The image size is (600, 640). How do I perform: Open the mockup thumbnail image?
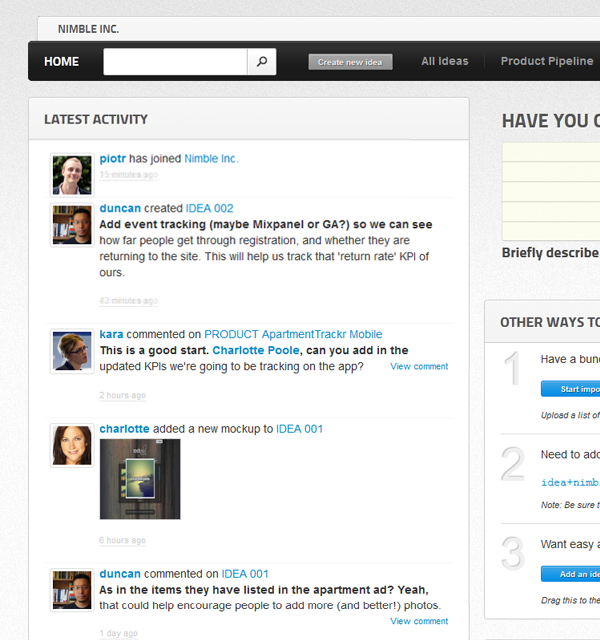140,479
